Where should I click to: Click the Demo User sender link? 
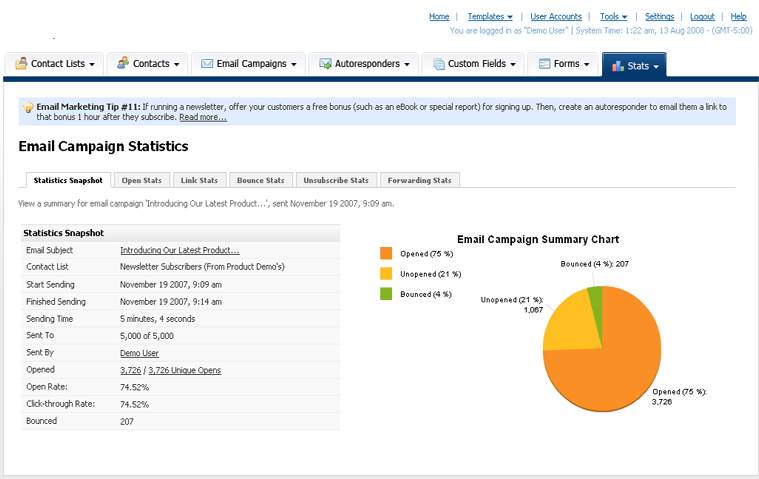click(x=139, y=353)
